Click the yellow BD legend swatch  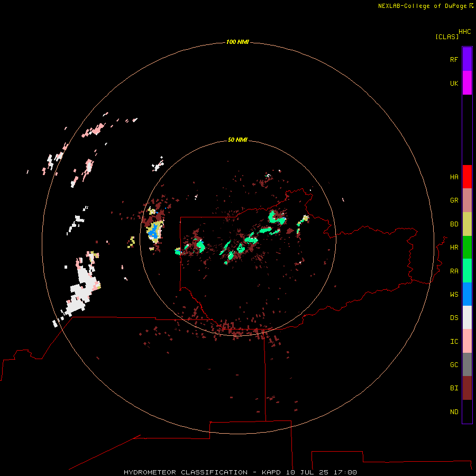tap(467, 224)
